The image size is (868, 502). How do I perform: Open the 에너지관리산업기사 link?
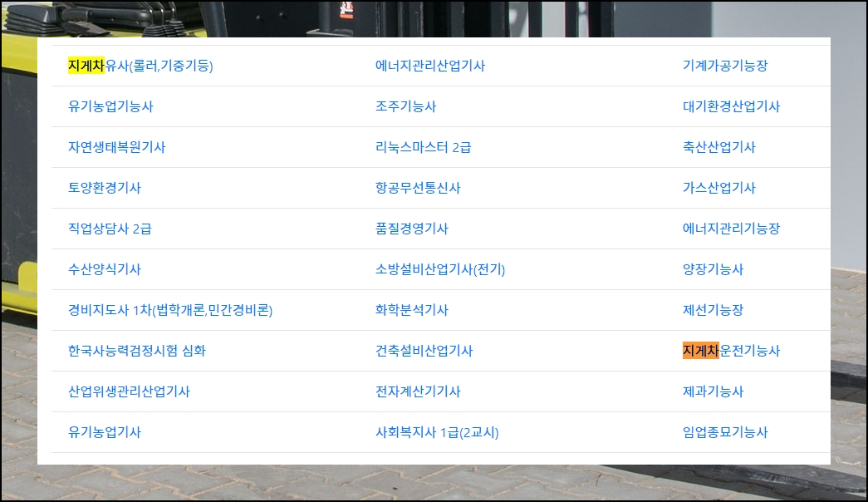430,66
